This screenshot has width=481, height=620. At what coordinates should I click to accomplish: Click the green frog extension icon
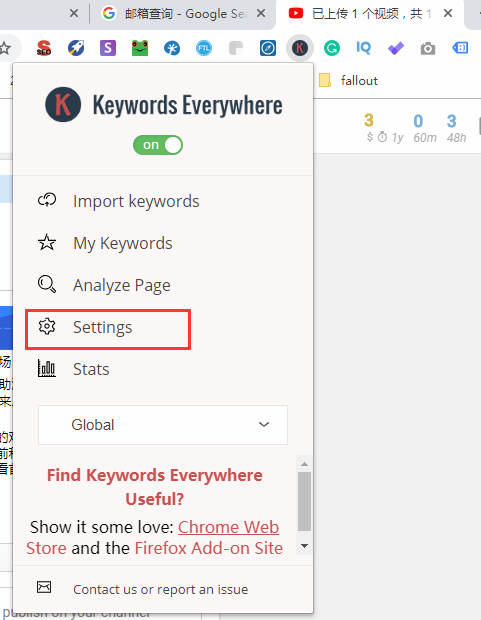[x=140, y=48]
